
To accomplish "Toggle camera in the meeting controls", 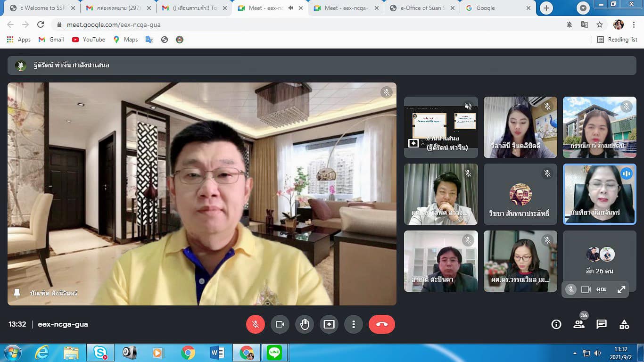I will pyautogui.click(x=280, y=324).
